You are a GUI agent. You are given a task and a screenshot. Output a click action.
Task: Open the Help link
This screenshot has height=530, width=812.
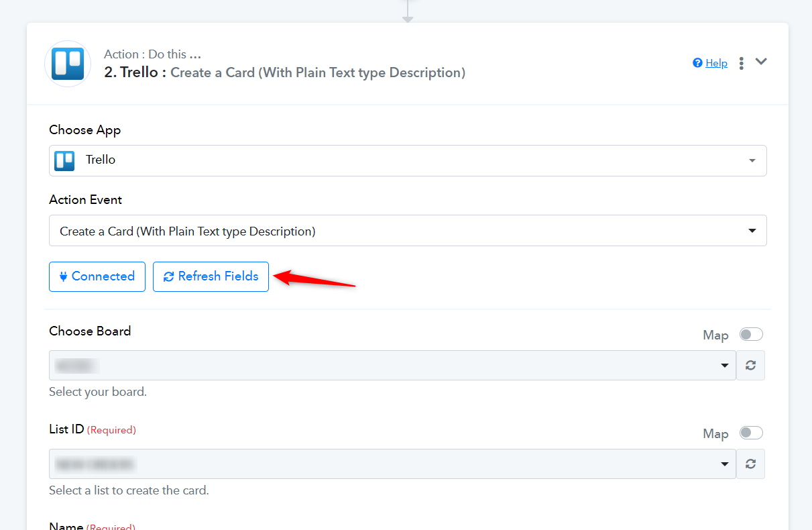pyautogui.click(x=716, y=63)
